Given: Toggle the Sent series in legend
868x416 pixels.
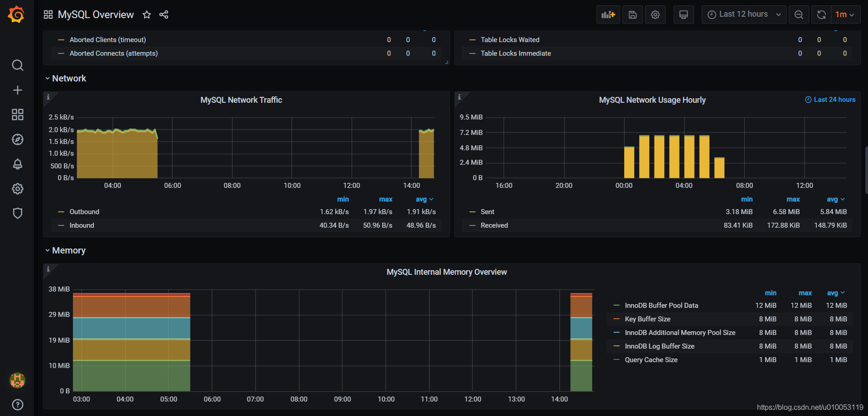Looking at the screenshot, I should tap(487, 212).
